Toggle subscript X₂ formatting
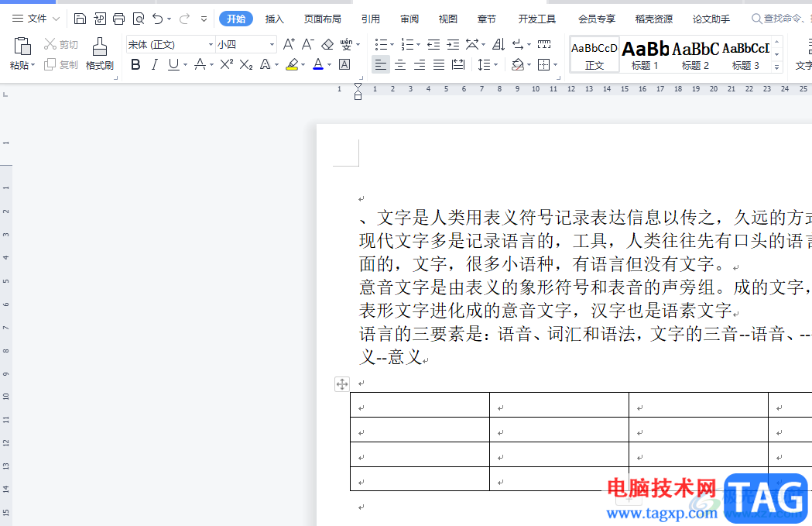 [x=246, y=65]
